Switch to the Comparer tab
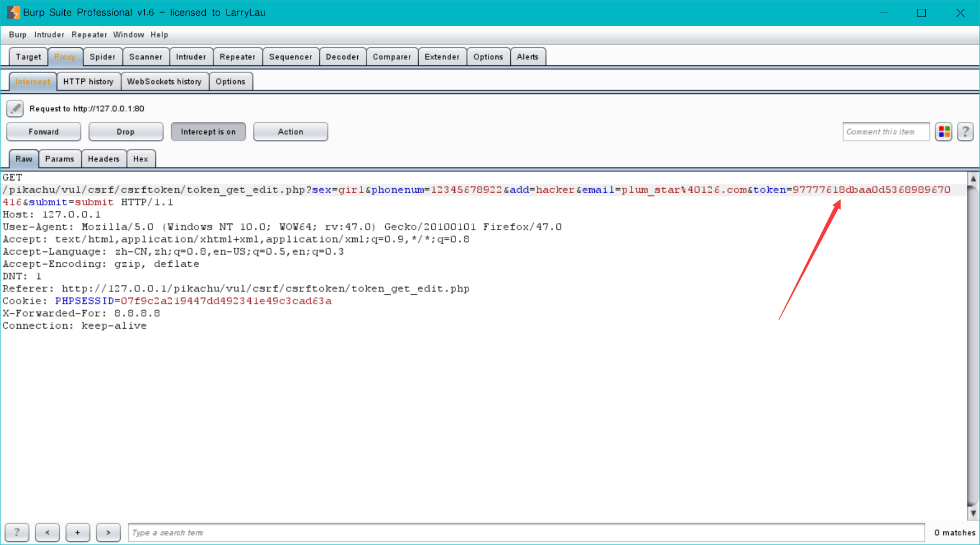980x545 pixels. click(392, 57)
